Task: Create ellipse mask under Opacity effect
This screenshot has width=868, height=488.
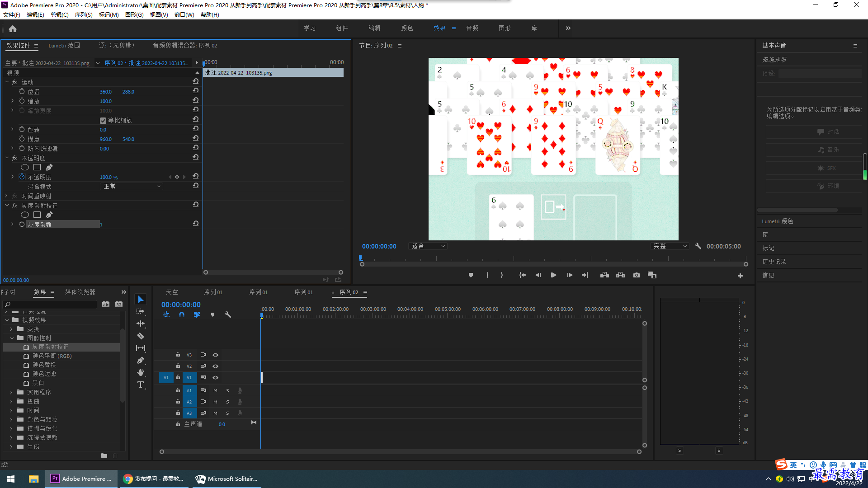Action: [x=25, y=167]
